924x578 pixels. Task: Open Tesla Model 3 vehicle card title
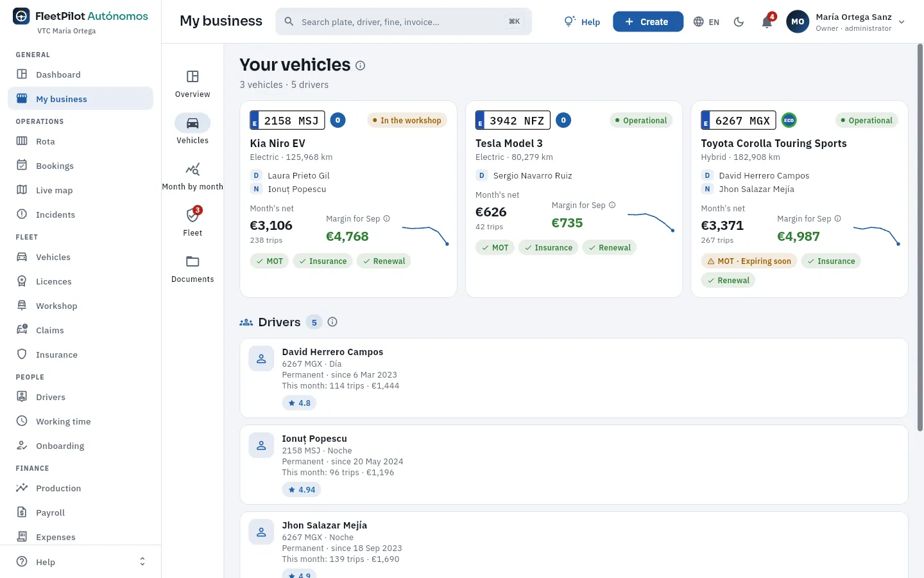click(x=509, y=143)
